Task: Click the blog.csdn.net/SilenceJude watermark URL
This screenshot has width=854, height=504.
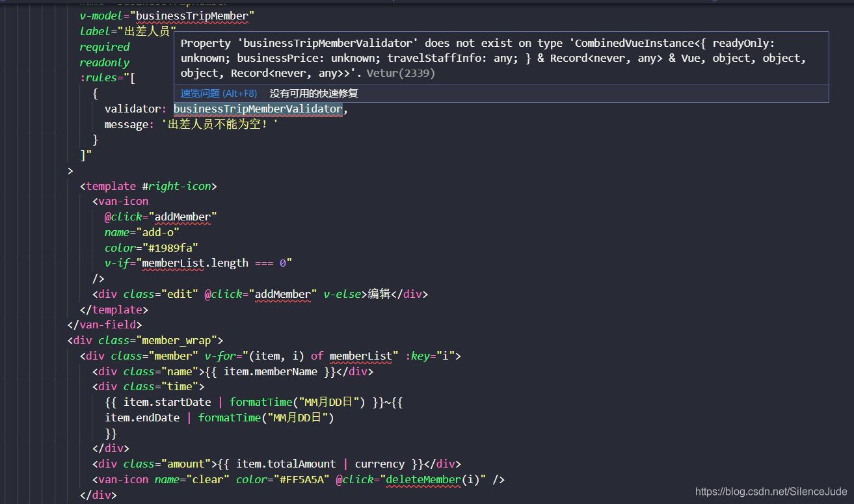Action: (x=771, y=492)
